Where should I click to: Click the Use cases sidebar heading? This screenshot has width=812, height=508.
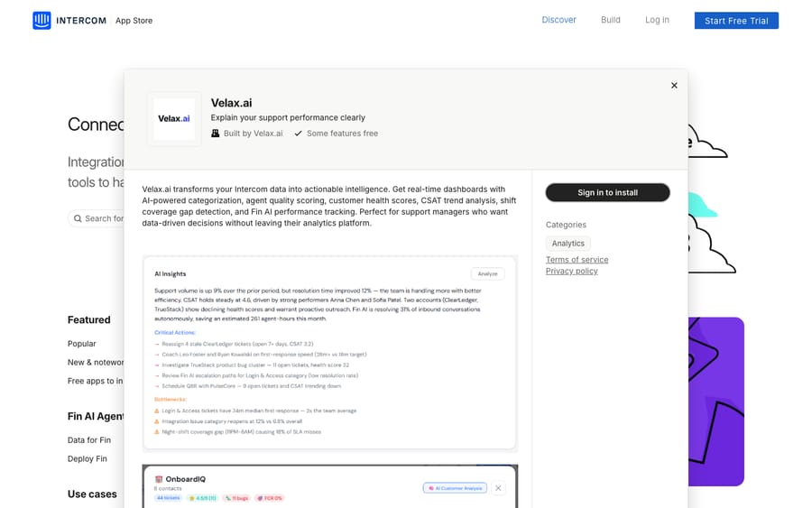click(92, 494)
